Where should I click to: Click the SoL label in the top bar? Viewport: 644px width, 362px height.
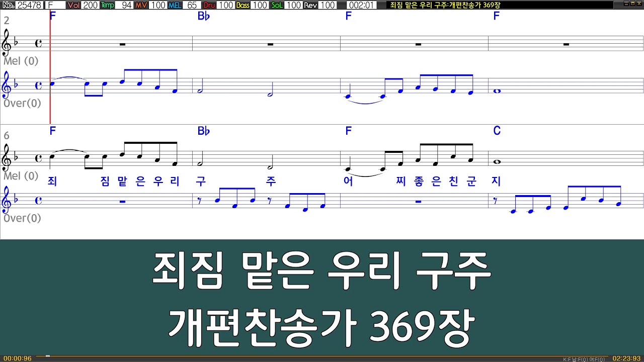coord(277,5)
